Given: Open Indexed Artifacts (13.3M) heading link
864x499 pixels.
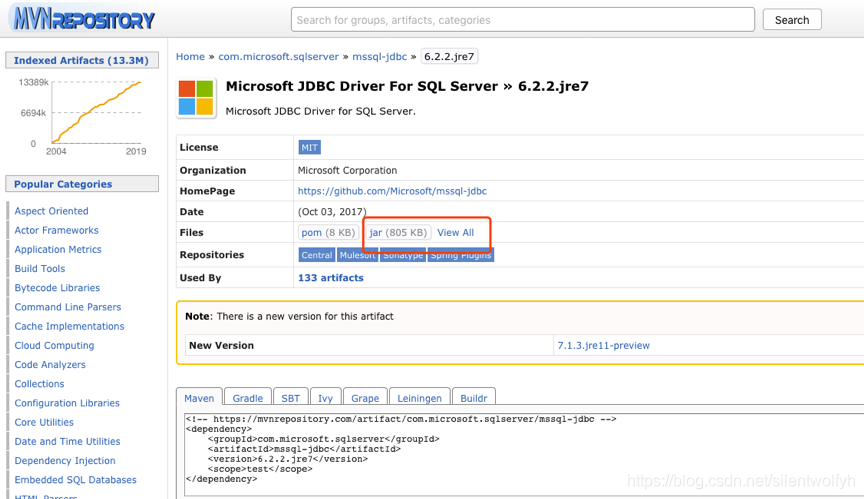Looking at the screenshot, I should [x=81, y=60].
